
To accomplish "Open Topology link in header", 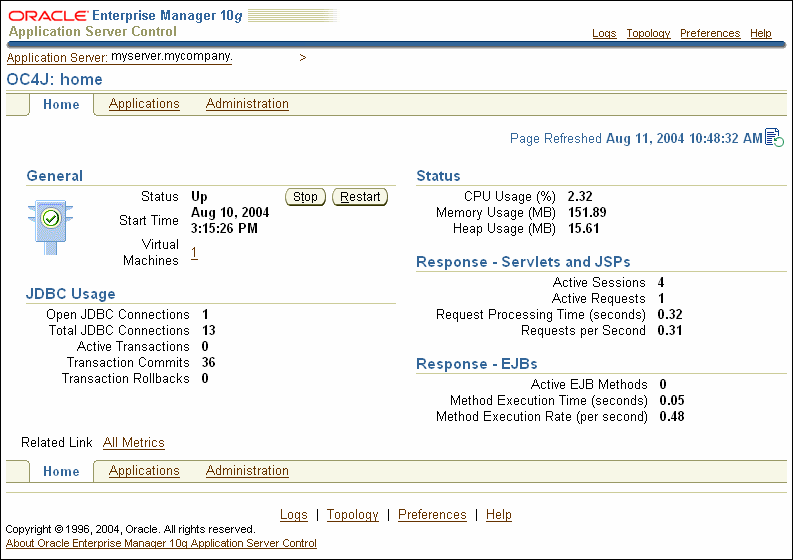I will [x=648, y=33].
